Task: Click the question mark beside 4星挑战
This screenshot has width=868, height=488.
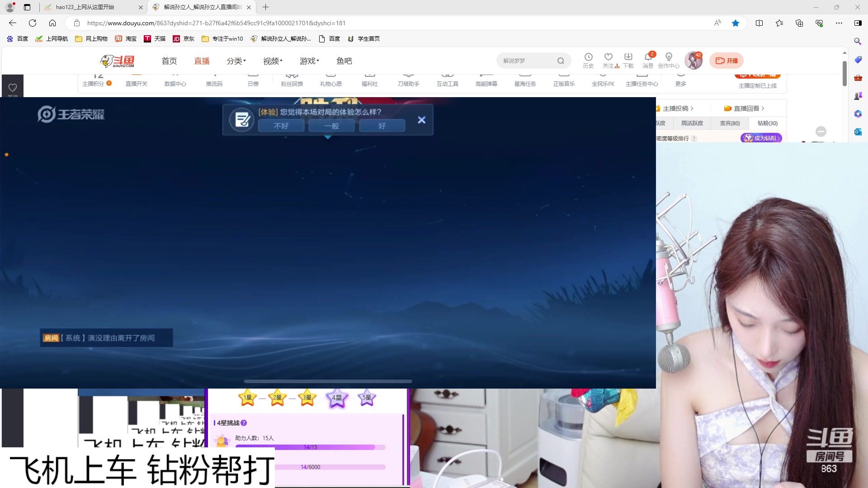Action: (244, 423)
